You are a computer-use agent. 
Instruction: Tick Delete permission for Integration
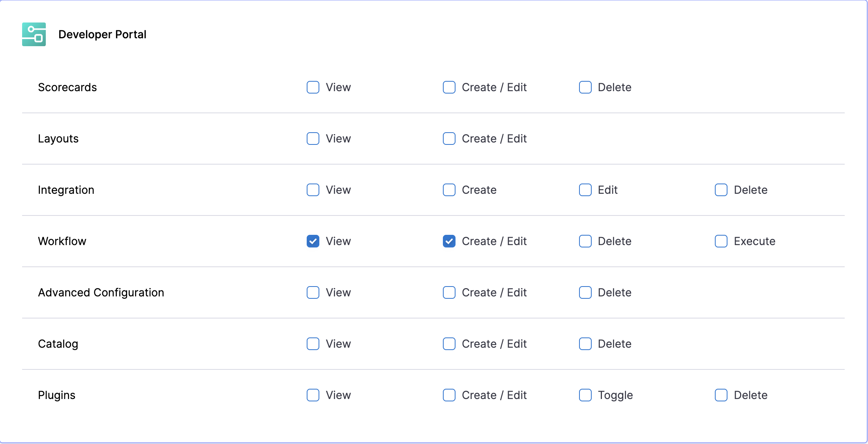[721, 190]
